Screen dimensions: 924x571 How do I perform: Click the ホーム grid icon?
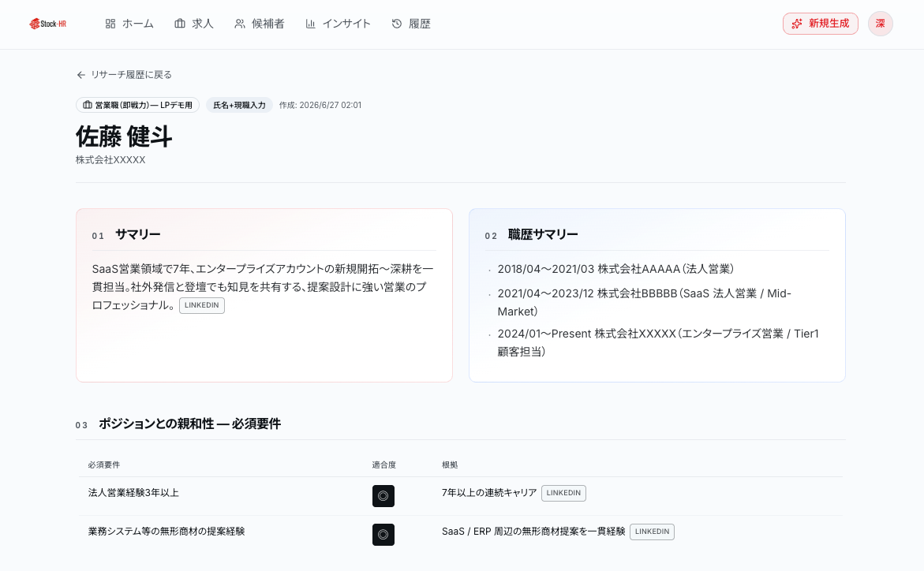pyautogui.click(x=110, y=24)
